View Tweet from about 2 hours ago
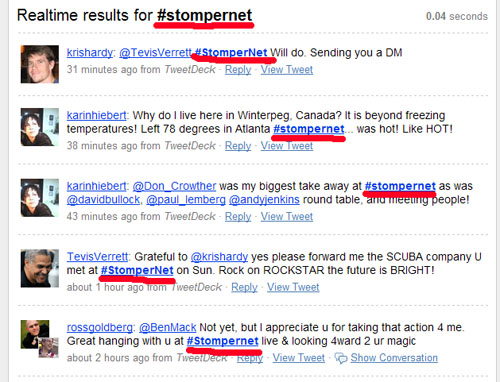Screen dimensions: 500x382 [x=299, y=358]
